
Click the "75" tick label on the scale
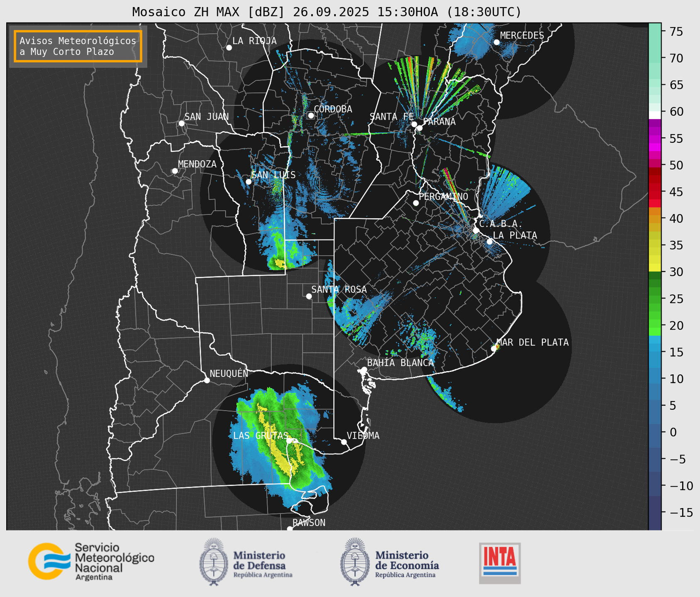[x=676, y=32]
